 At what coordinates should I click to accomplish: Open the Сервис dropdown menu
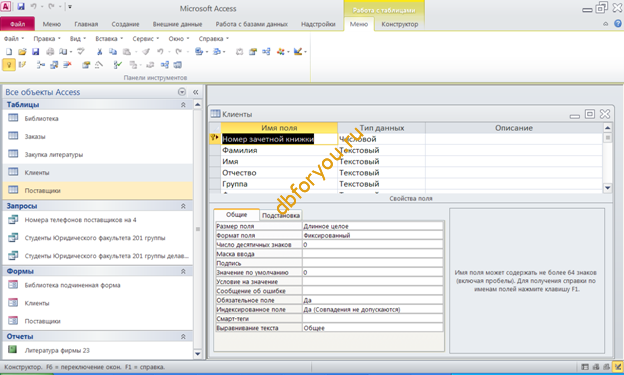[x=146, y=39]
